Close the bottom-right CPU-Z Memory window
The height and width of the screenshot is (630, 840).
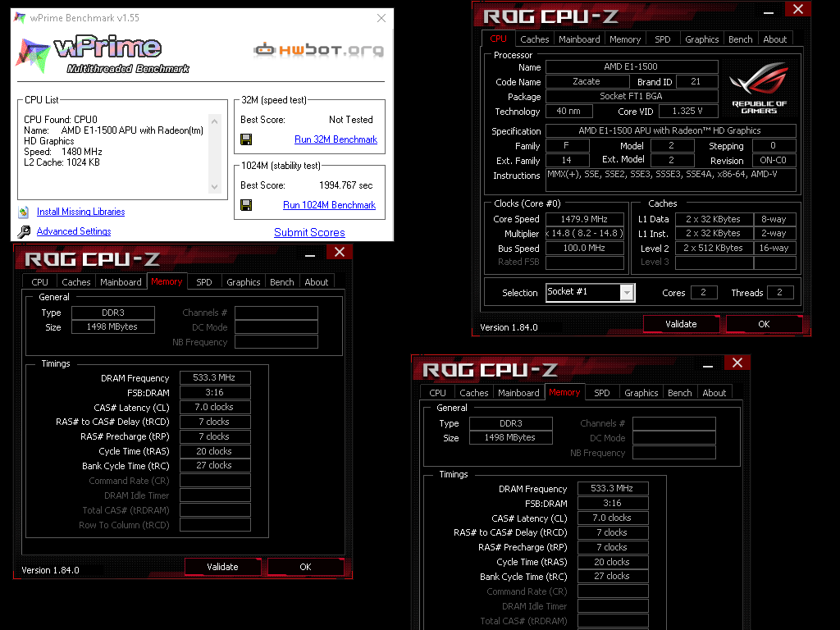coord(737,363)
